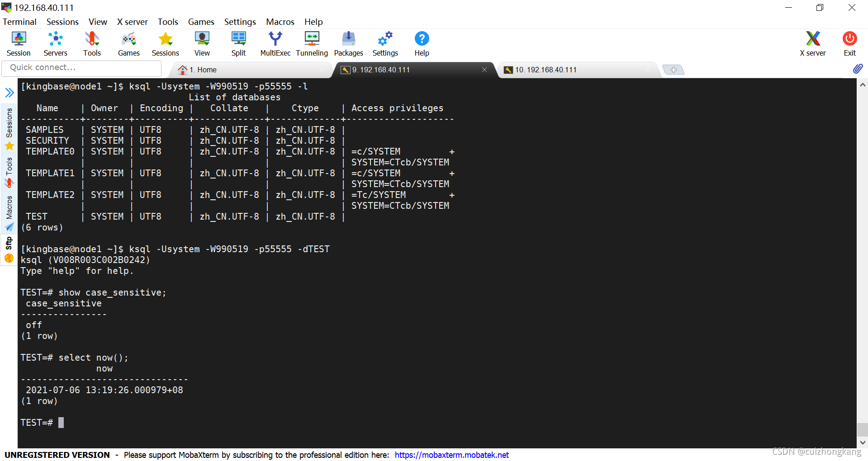Click the 'select now();' command text

click(93, 358)
